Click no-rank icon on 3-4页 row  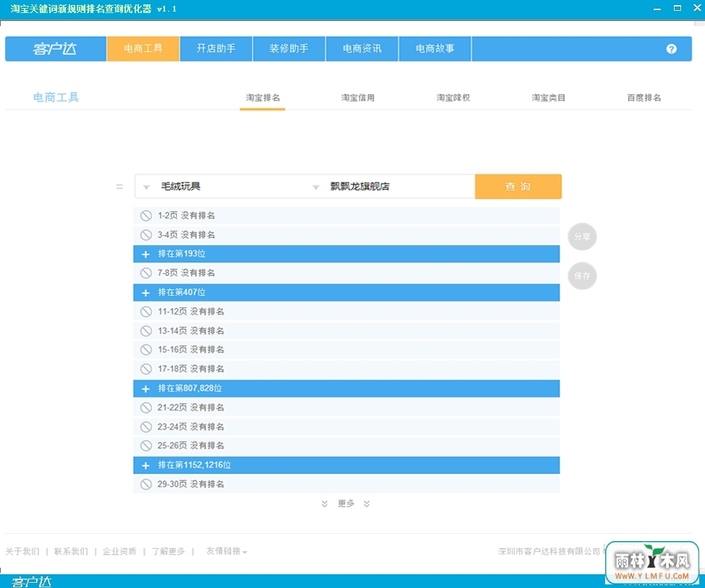click(x=146, y=235)
